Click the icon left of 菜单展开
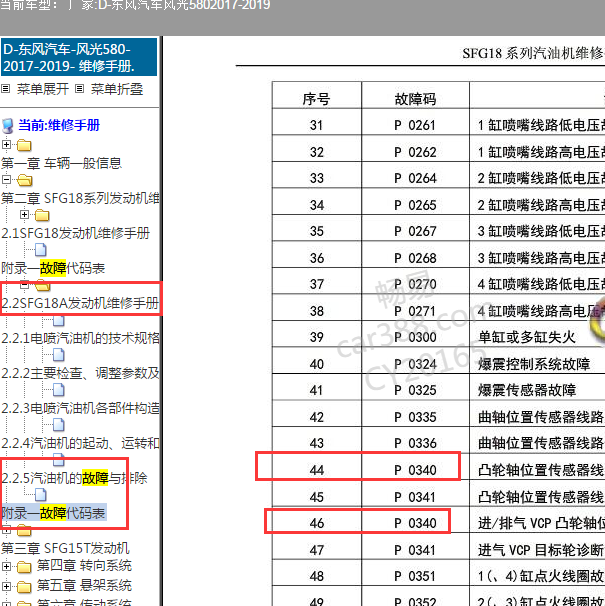Viewport: 605px width, 606px height. click(5, 89)
